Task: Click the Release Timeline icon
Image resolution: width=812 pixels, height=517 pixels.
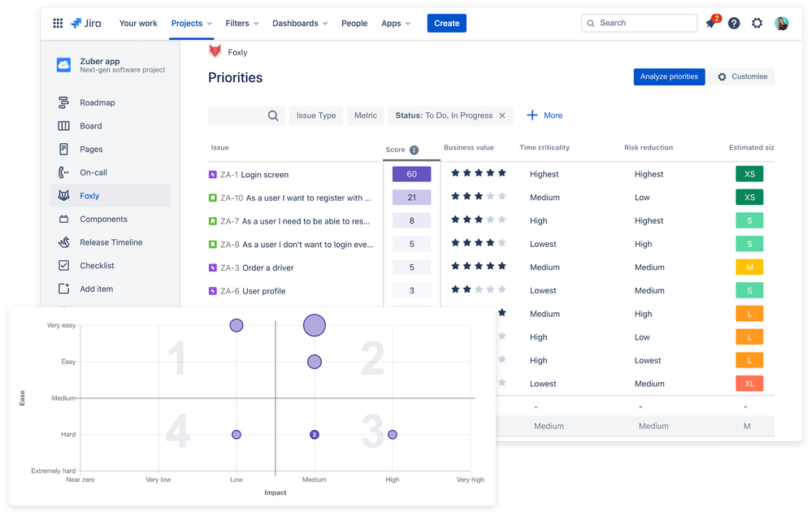Action: (x=63, y=242)
